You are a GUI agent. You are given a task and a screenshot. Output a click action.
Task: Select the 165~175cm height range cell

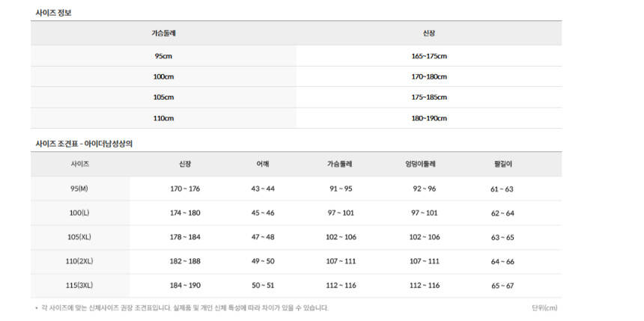pyautogui.click(x=429, y=56)
